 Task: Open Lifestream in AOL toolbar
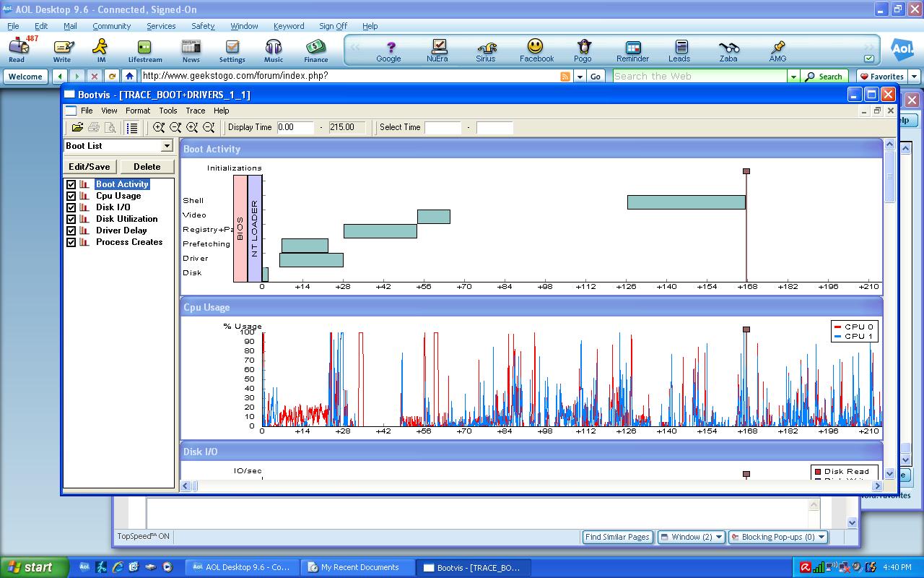(x=145, y=50)
